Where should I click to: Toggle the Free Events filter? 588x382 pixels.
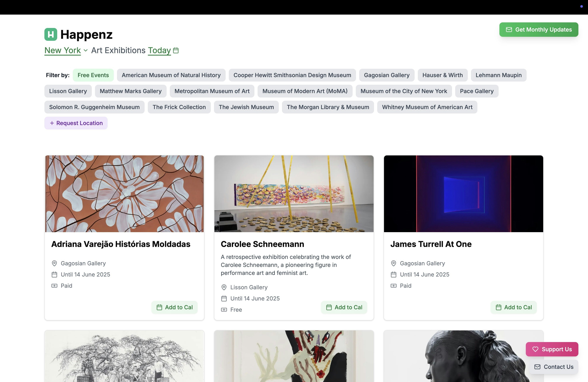point(93,75)
